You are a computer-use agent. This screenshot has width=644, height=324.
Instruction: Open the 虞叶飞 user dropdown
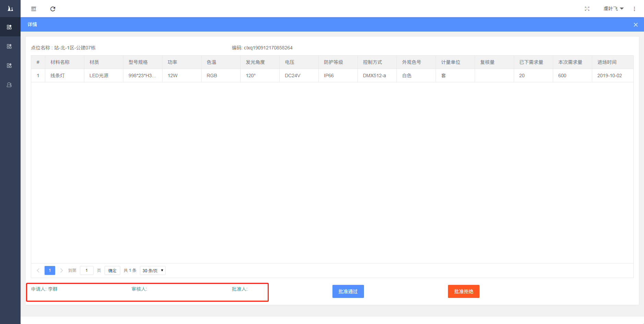pos(613,9)
